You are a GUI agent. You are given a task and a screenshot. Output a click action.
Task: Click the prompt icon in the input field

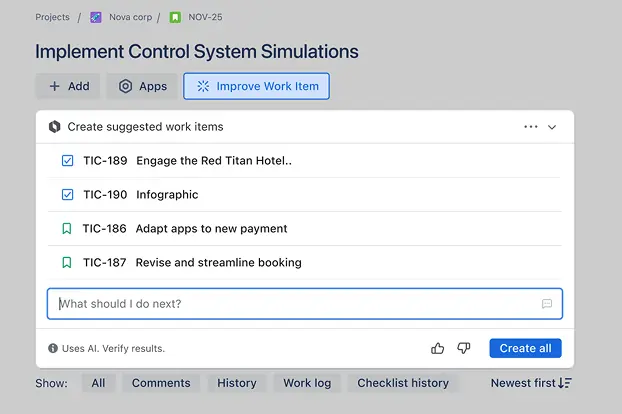click(x=547, y=304)
